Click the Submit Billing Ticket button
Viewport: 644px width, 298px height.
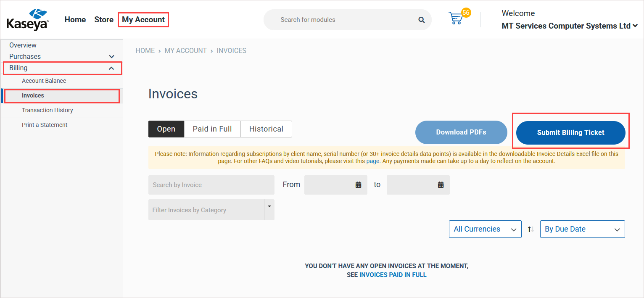570,132
